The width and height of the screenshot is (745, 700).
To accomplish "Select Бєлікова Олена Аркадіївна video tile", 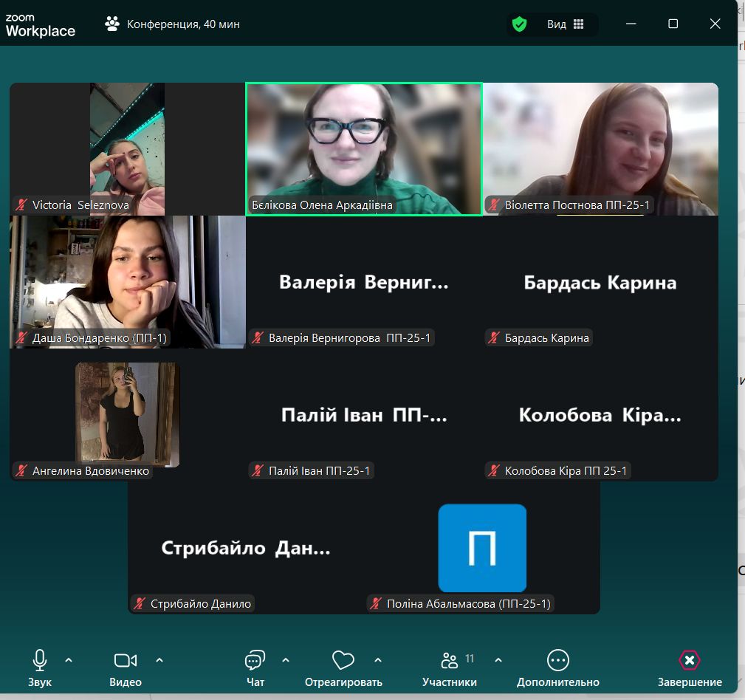I will pyautogui.click(x=363, y=148).
